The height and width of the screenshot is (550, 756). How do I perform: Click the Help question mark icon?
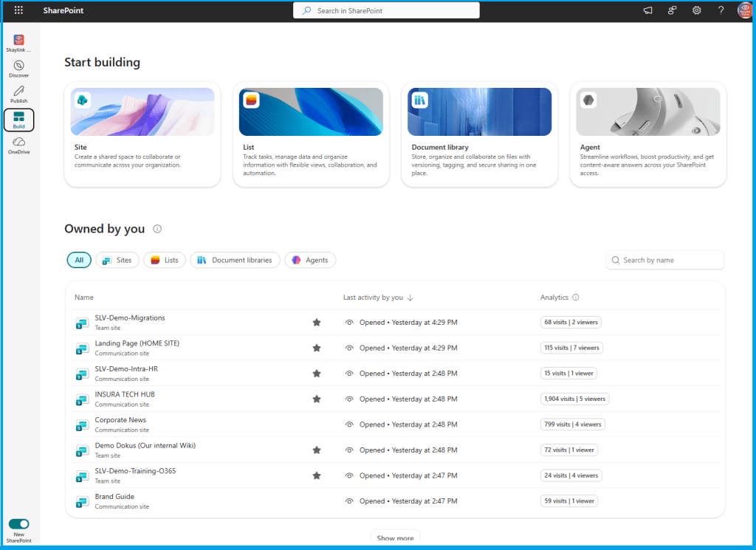pos(721,10)
